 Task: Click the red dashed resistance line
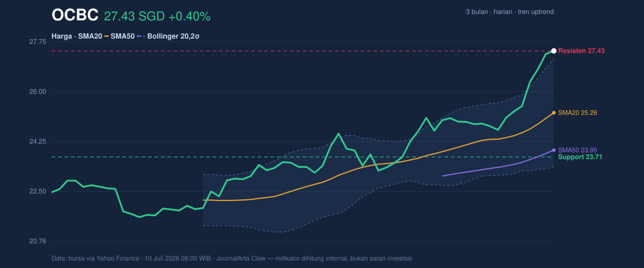301,51
